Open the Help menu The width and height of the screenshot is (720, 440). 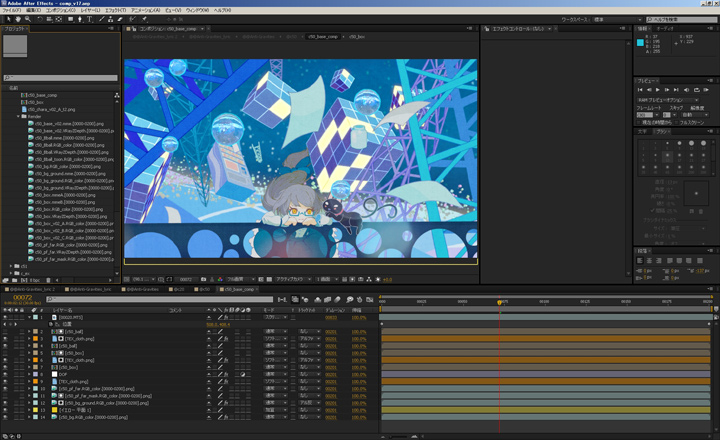(222, 10)
